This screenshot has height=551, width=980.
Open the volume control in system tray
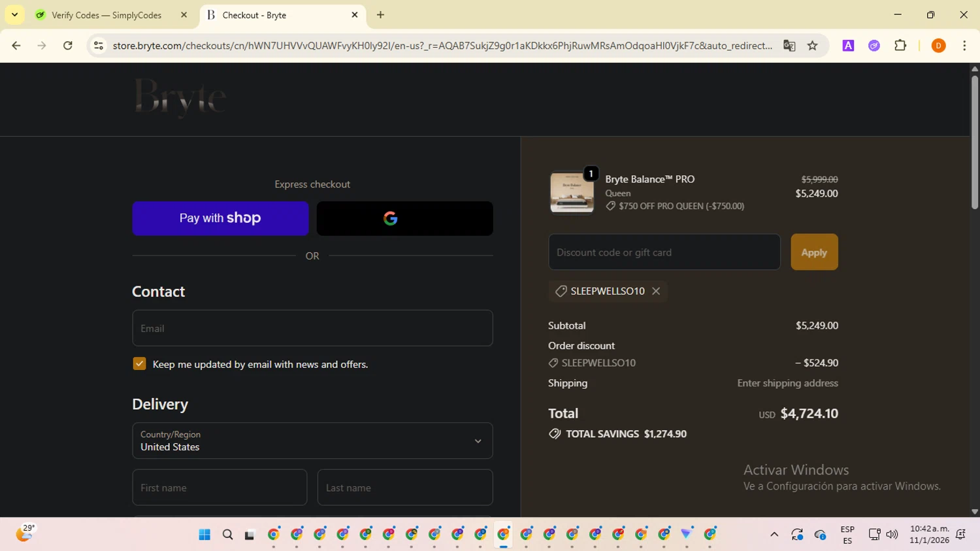coord(892,535)
